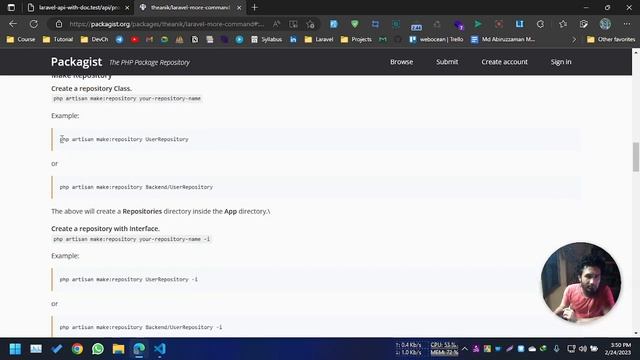The width and height of the screenshot is (640, 360).
Task: Open WhatsApp from the taskbar
Action: 98,349
